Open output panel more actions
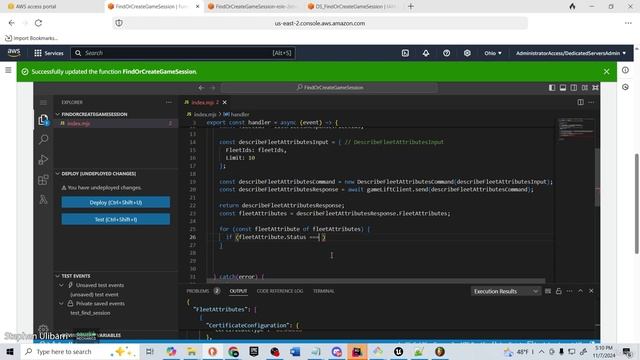Screen dimensions: 640x360 pos(569,291)
